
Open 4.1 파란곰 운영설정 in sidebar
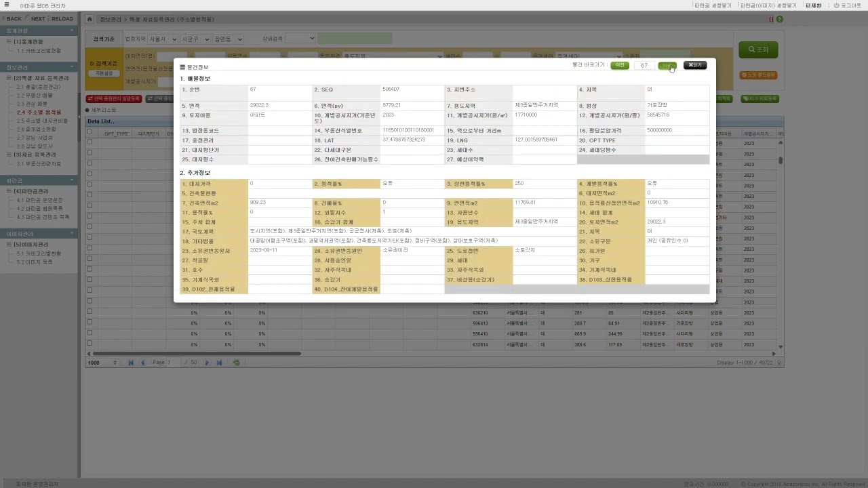tap(39, 200)
